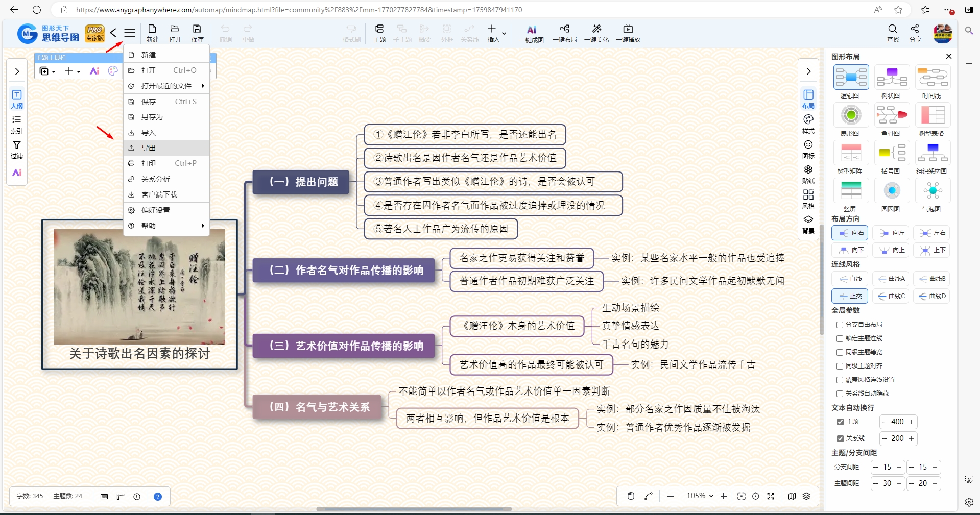Select topic （一）提出问题
This screenshot has width=980, height=515.
(301, 182)
